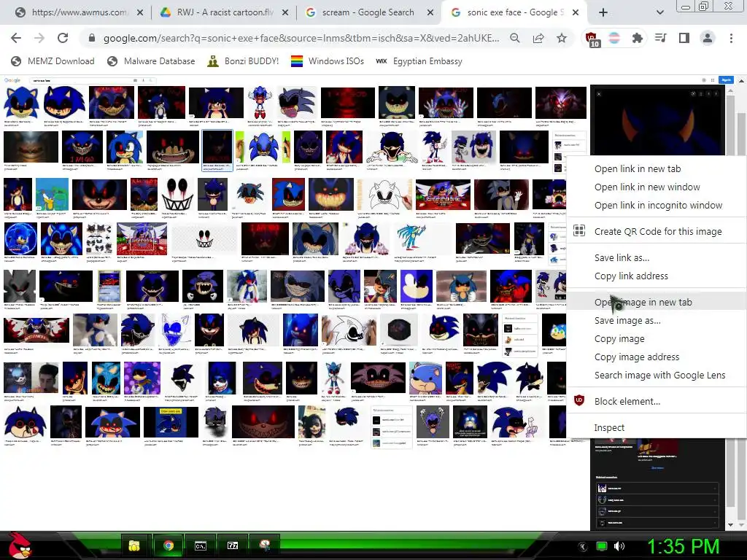Go back to the previous page

[x=16, y=38]
